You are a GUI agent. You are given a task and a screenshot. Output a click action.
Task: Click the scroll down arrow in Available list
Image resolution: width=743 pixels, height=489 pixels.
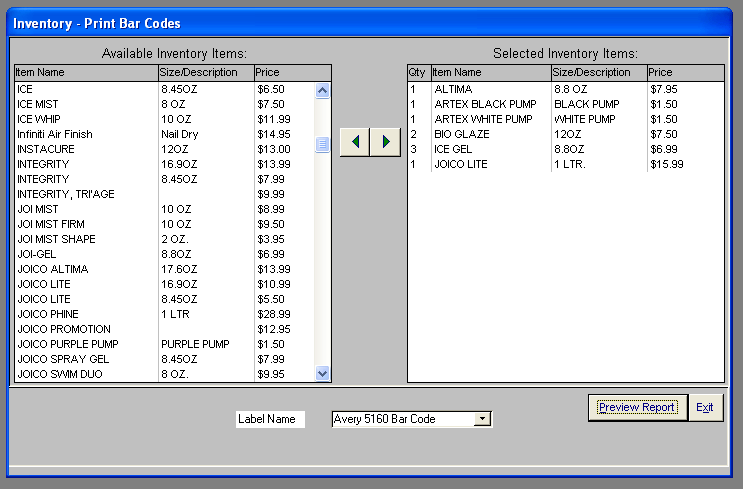[322, 373]
